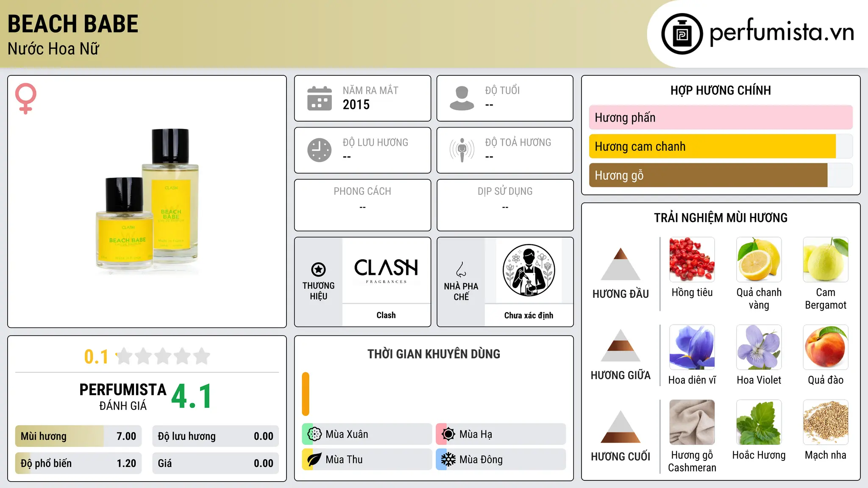Click the Độ lưu hương 0.00 score bar
The height and width of the screenshot is (488, 868).
point(216,436)
